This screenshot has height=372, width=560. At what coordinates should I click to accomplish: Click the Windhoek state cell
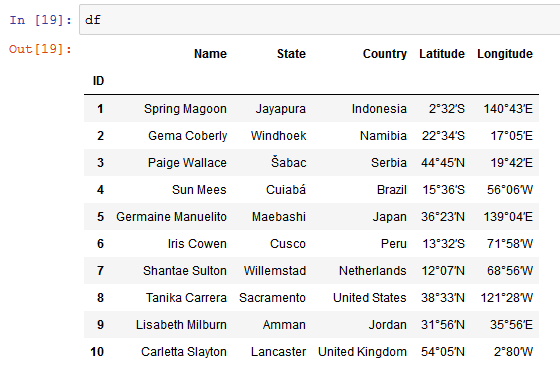278,136
